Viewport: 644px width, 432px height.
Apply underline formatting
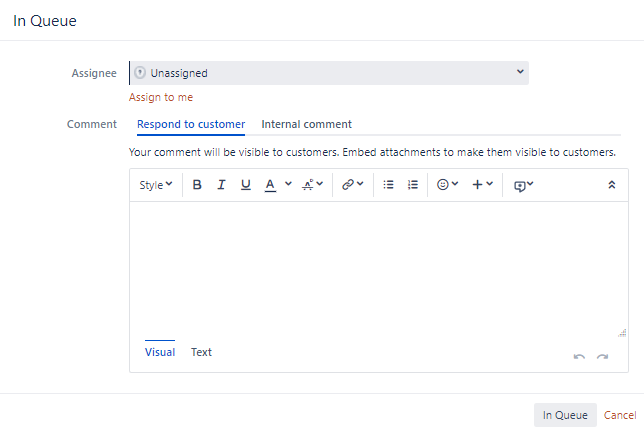pos(246,185)
